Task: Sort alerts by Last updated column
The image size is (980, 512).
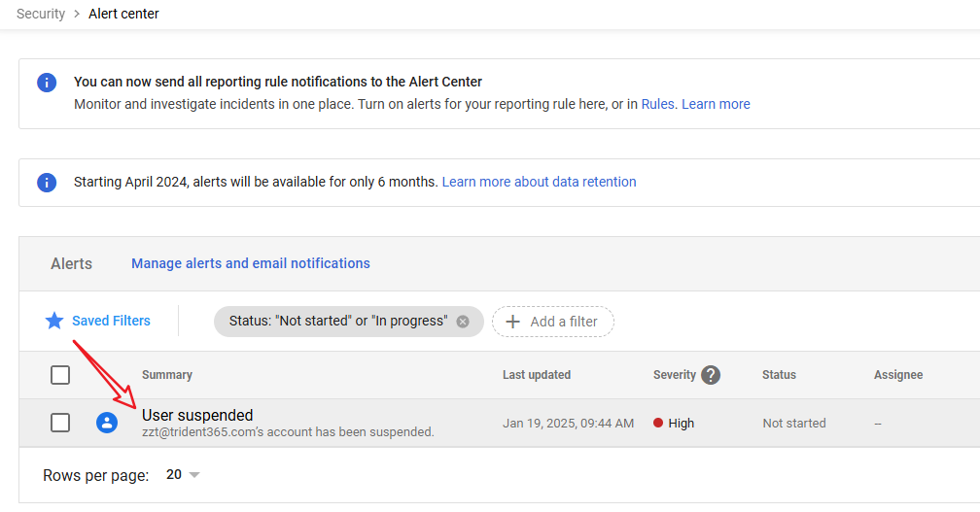Action: [x=537, y=375]
